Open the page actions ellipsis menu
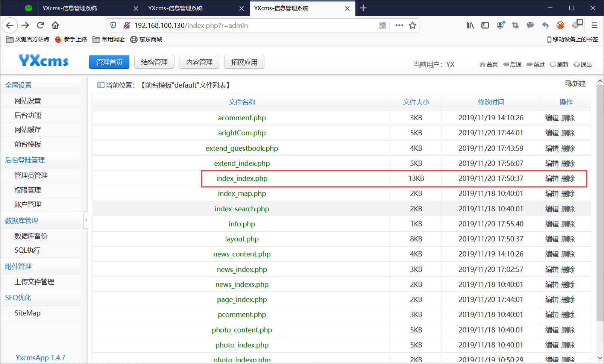The image size is (604, 364). tap(399, 25)
